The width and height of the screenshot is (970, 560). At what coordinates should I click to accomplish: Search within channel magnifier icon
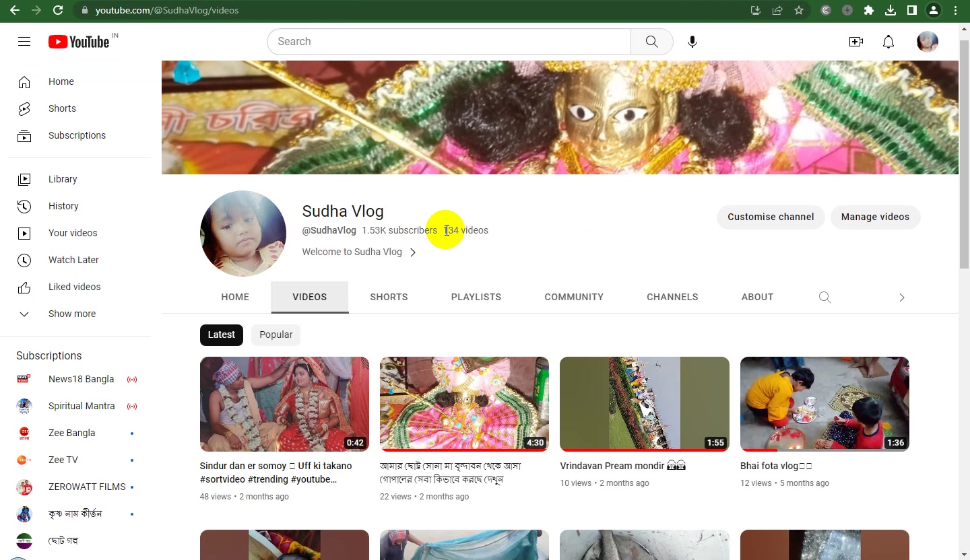tap(825, 297)
